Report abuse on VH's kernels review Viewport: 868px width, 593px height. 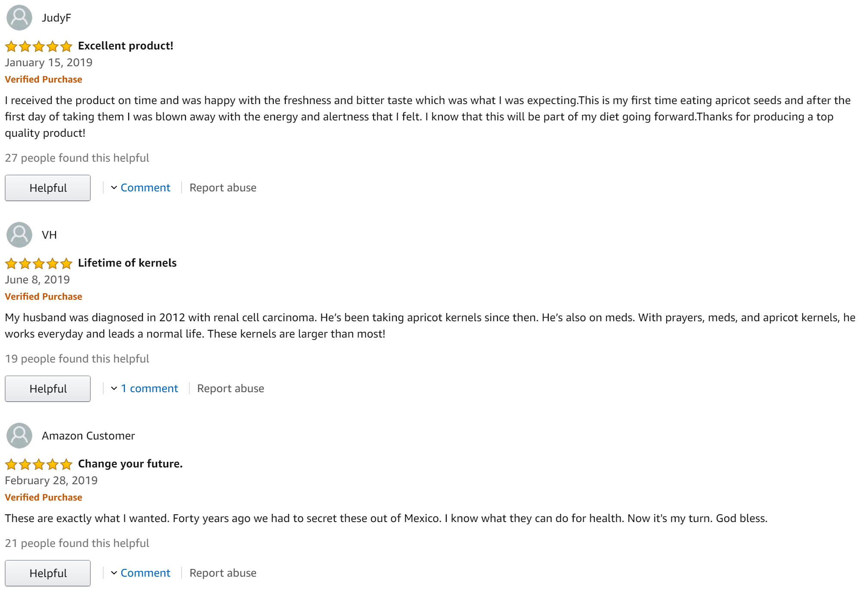230,389
